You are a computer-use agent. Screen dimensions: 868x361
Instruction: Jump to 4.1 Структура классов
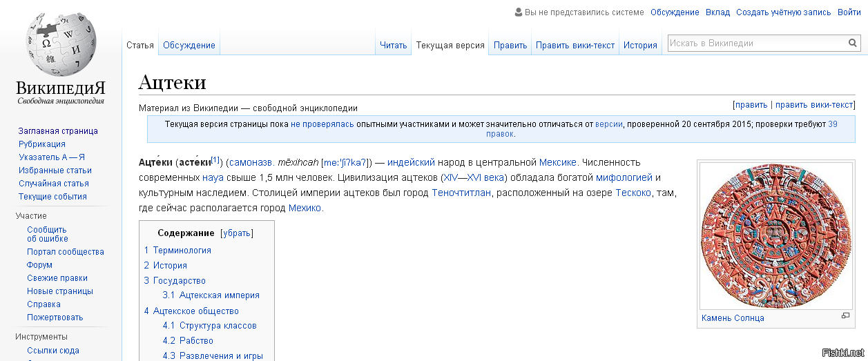coord(210,326)
